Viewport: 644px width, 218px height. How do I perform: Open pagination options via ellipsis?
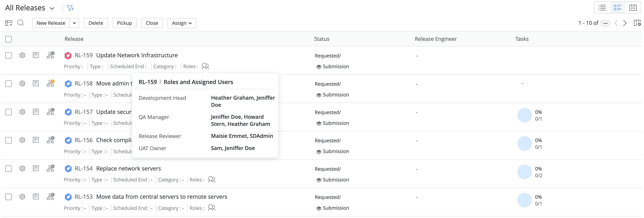(605, 23)
